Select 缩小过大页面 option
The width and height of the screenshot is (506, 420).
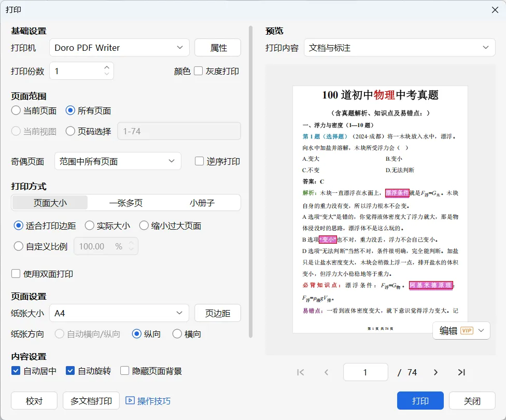click(x=144, y=226)
